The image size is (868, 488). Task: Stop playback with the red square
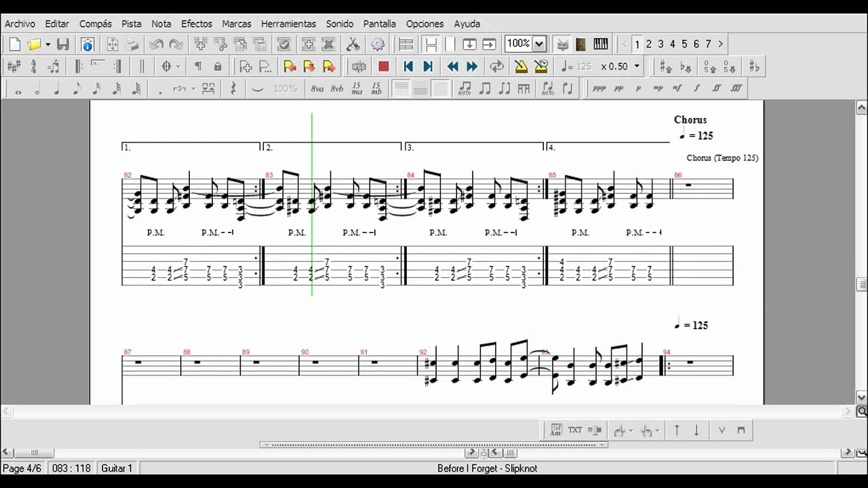383,66
